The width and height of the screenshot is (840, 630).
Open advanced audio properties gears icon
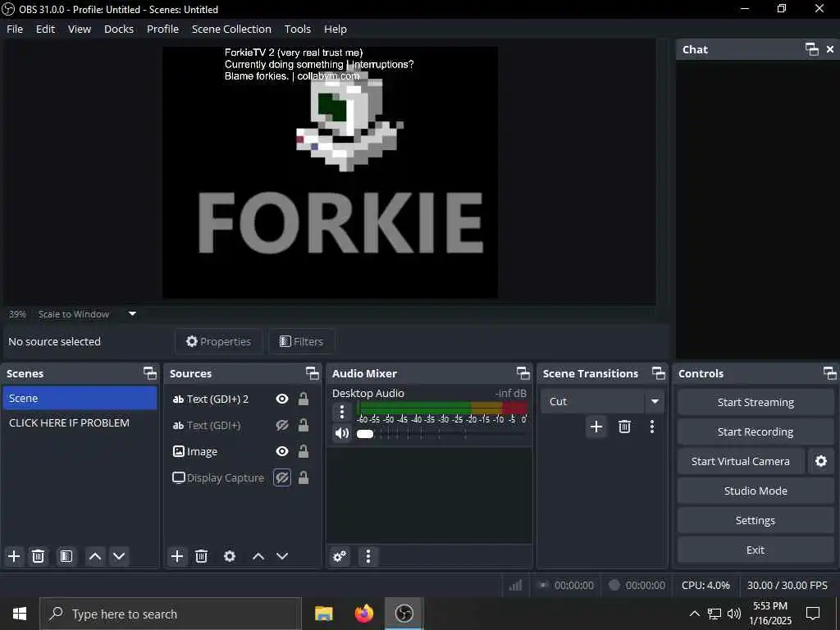coord(340,556)
